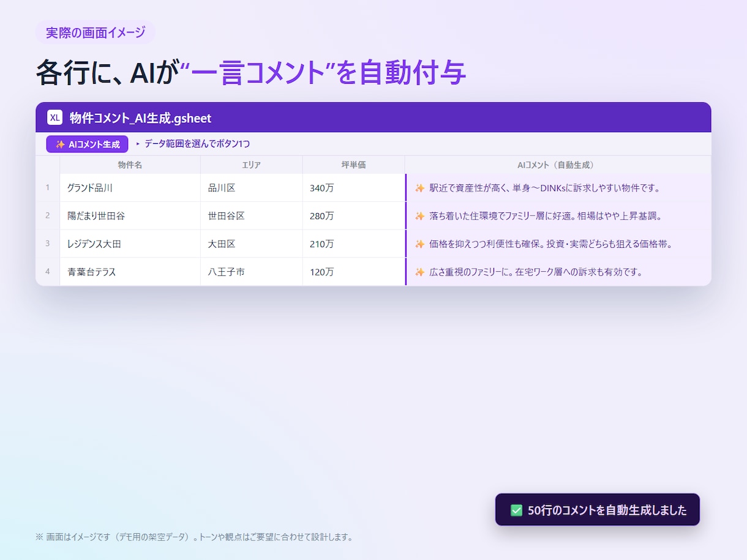This screenshot has width=747, height=560.
Task: Click the グランド品川 cell
Action: pyautogui.click(x=130, y=188)
